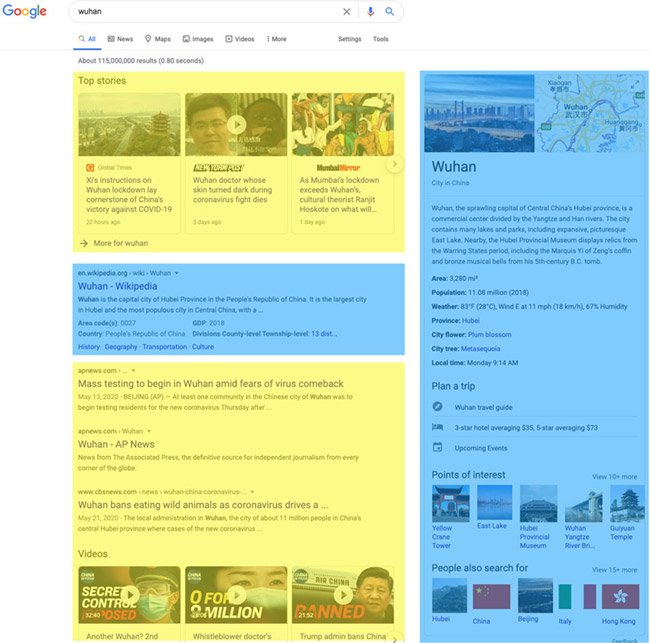View 15+ more related searches
Screen dimensions: 650x643
(x=614, y=570)
